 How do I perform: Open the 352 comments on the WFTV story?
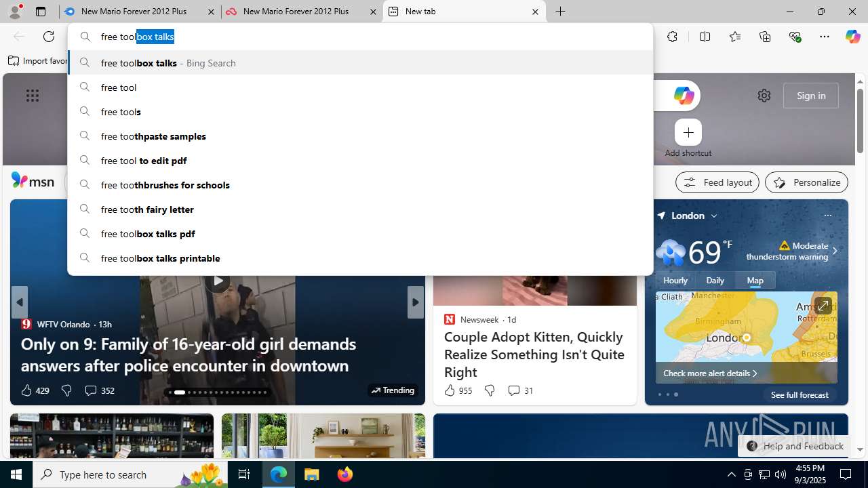pyautogui.click(x=99, y=390)
